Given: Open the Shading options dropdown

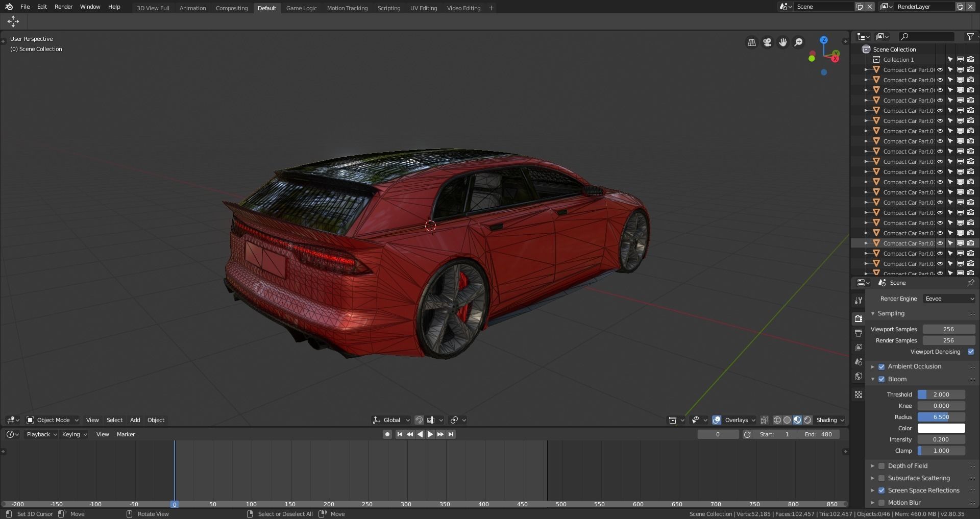Looking at the screenshot, I should [x=830, y=420].
